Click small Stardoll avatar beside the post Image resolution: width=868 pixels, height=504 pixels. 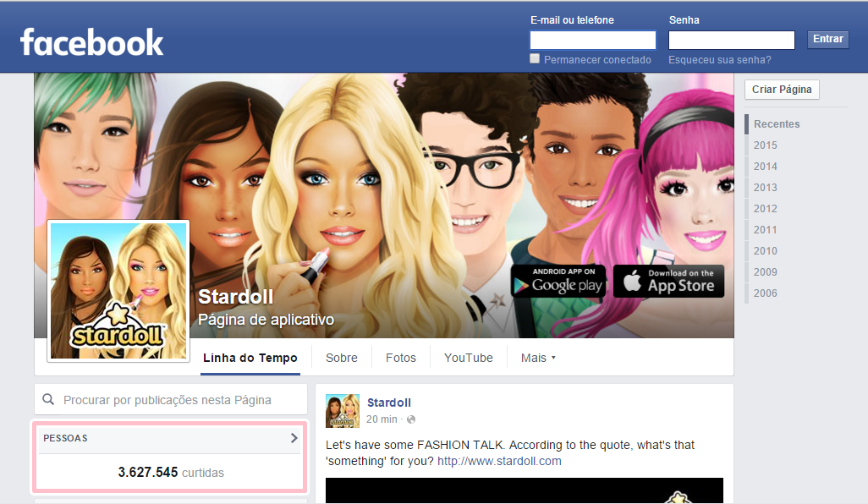click(343, 410)
